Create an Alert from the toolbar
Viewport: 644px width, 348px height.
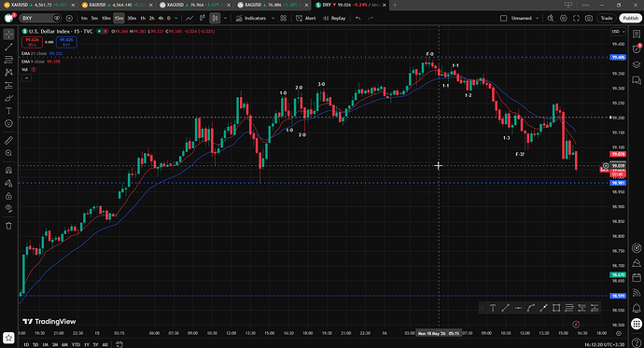(x=306, y=18)
